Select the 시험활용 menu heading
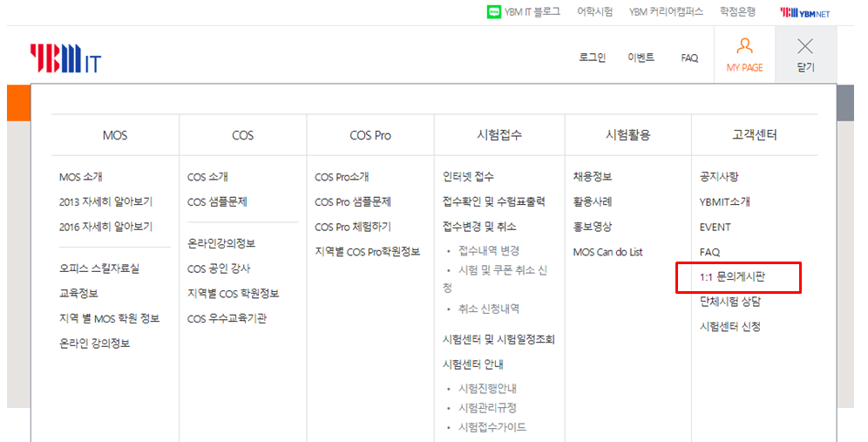The height and width of the screenshot is (442, 868). point(627,134)
